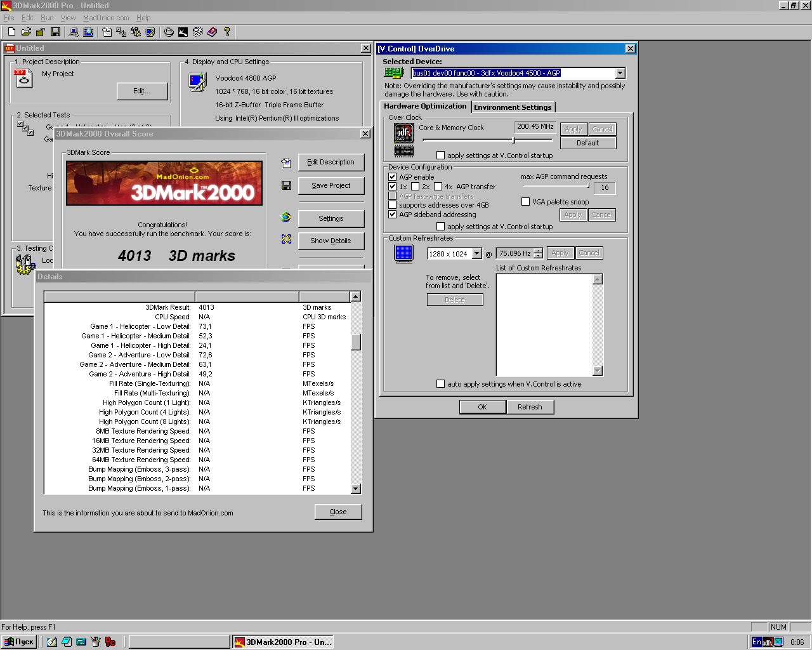Toggle the AGP enable checkbox
This screenshot has width=812, height=650.
click(393, 177)
